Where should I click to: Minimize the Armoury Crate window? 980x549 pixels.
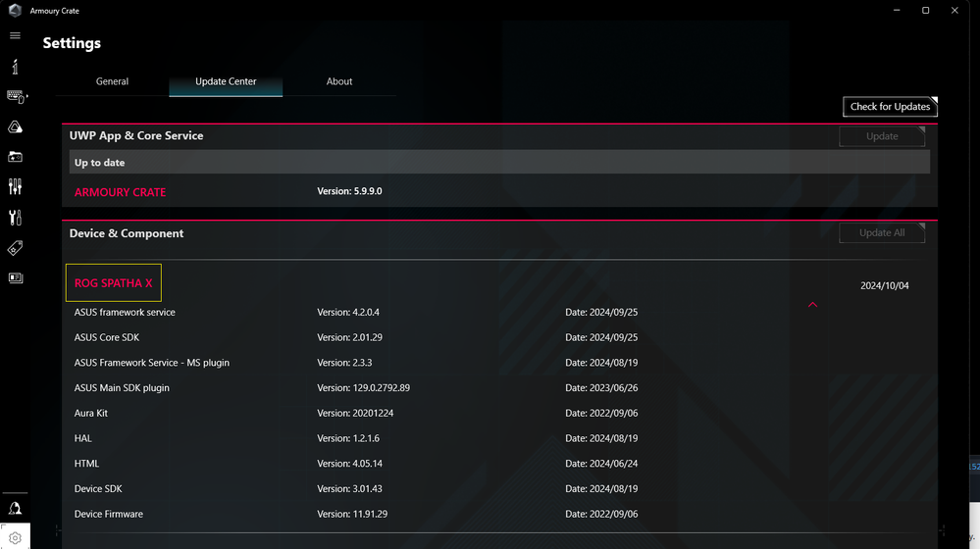coord(897,10)
